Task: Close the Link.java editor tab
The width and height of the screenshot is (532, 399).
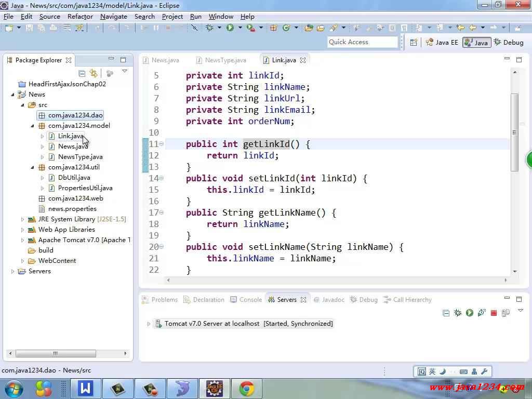Action: (x=303, y=60)
